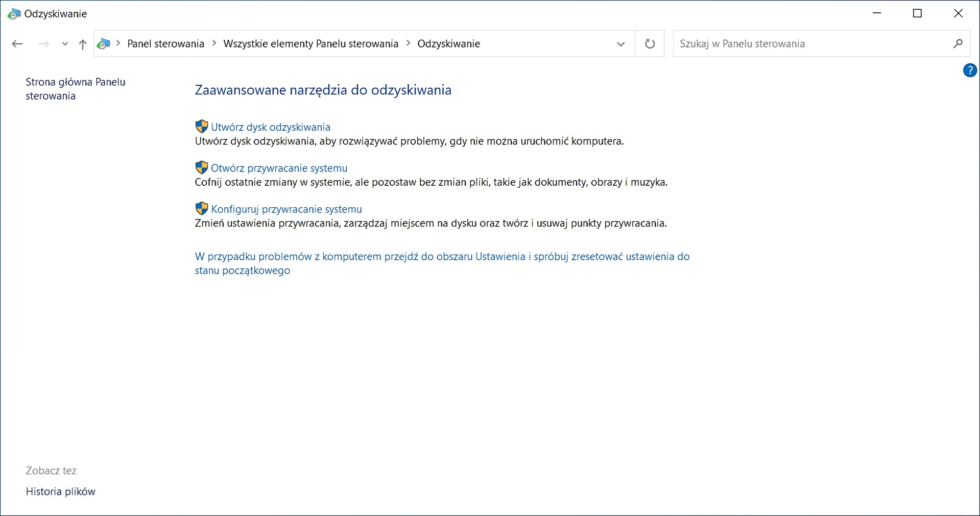Expand the address bar history dropdown arrow
This screenshot has height=516, width=980.
620,44
